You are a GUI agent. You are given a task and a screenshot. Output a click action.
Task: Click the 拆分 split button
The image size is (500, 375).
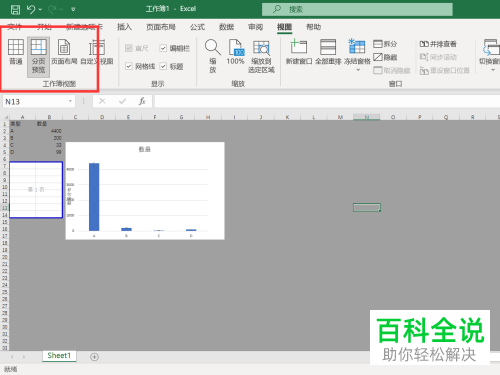385,44
